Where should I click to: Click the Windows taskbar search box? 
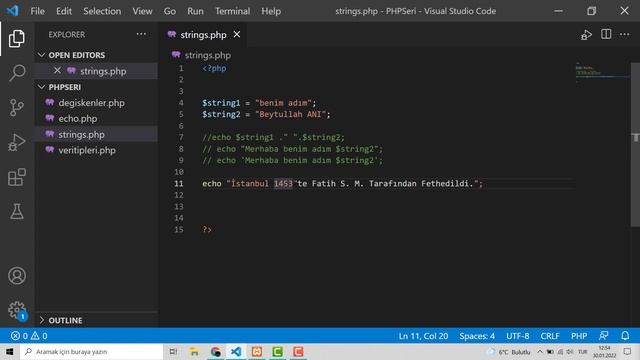click(x=91, y=351)
